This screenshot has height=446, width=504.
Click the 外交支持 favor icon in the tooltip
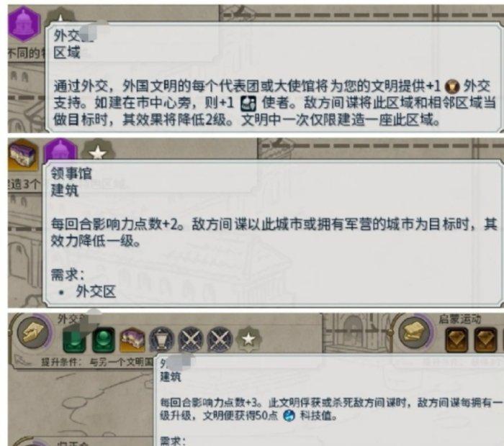(452, 86)
